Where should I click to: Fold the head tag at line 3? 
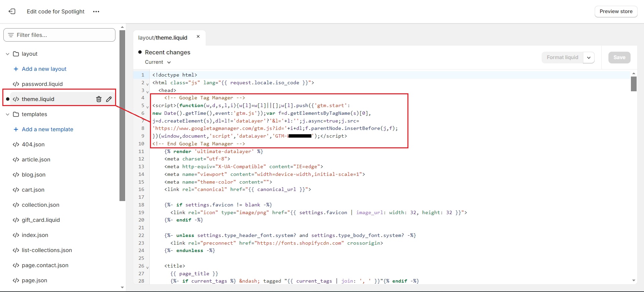tap(147, 92)
